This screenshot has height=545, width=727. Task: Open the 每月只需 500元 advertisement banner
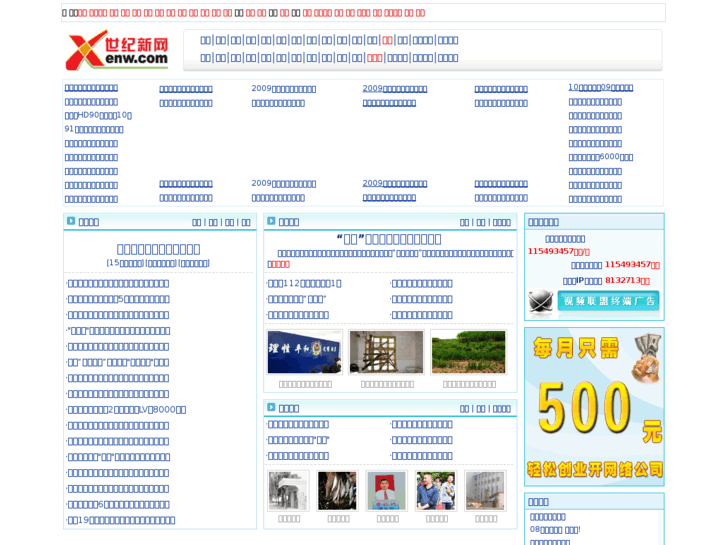click(594, 406)
